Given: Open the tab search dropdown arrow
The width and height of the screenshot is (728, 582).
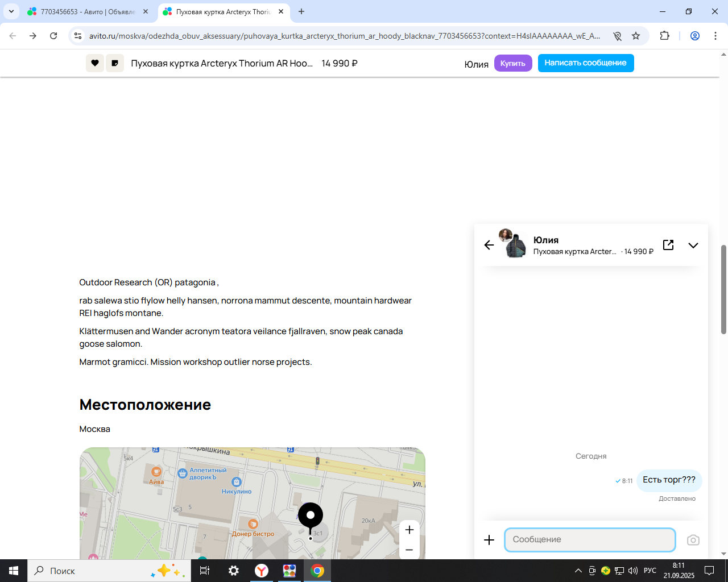Looking at the screenshot, I should click(11, 11).
